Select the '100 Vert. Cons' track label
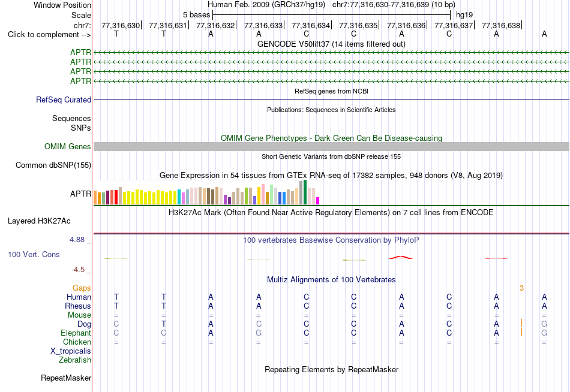This screenshot has height=392, width=570. pos(34,254)
